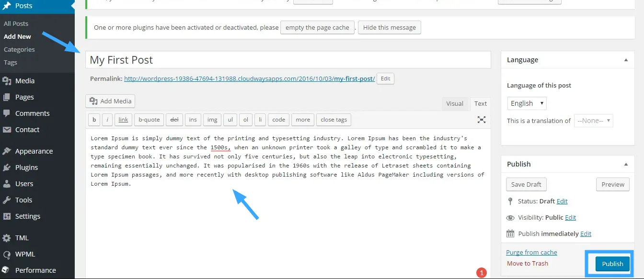
Task: Open the Appearance sidebar section
Action: point(34,151)
